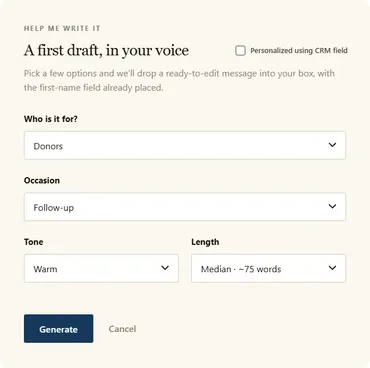
Task: Click the 'Personalized using CRM field' label text
Action: point(299,51)
